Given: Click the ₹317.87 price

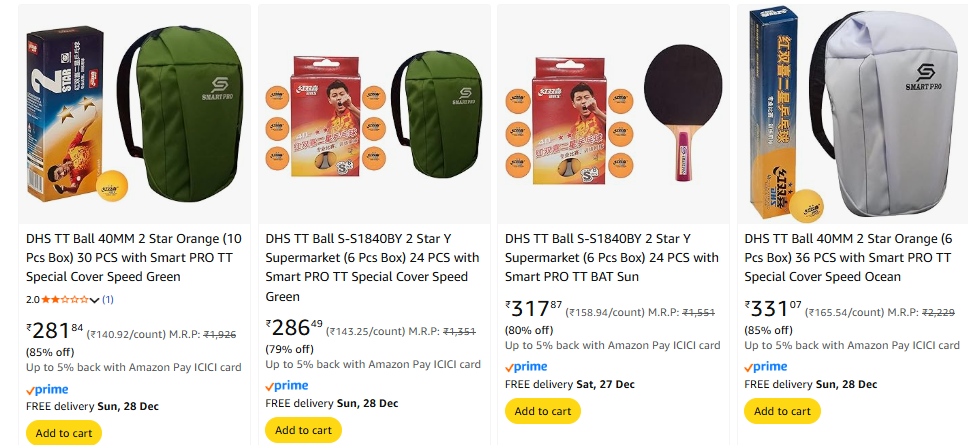Looking at the screenshot, I should point(534,309).
